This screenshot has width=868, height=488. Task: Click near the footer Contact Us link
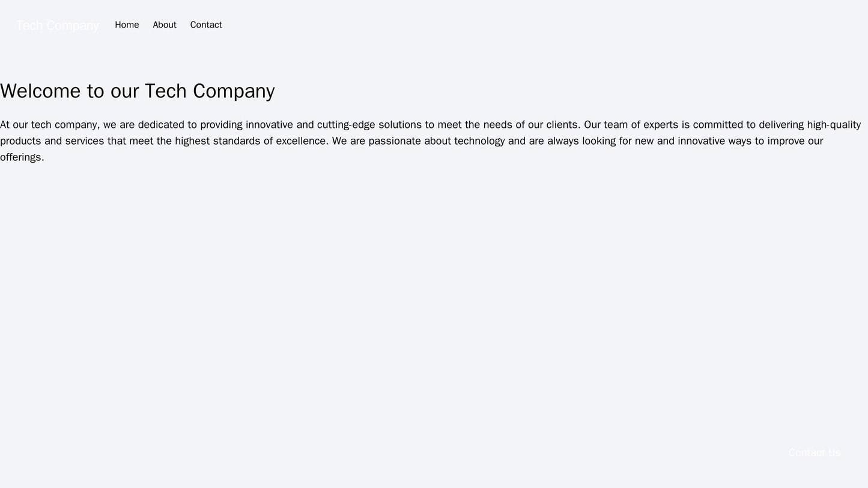[814, 453]
